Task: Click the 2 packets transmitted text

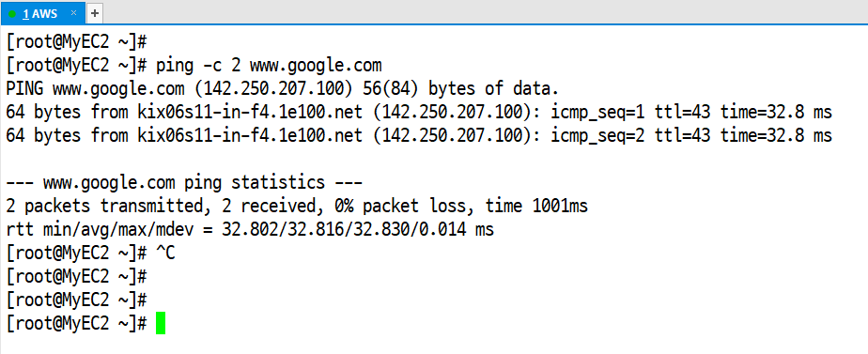Action: point(104,206)
